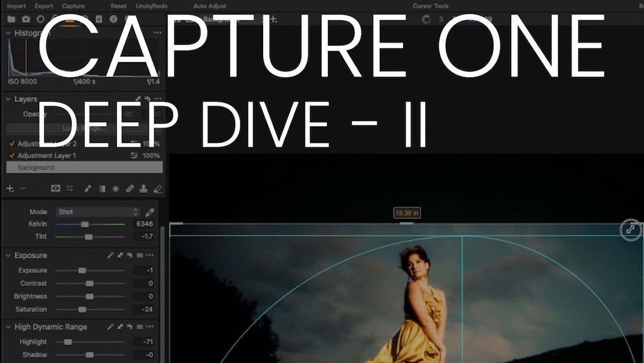Click the Reset toolbar item
Screen dimensions: 644x363
pos(119,6)
